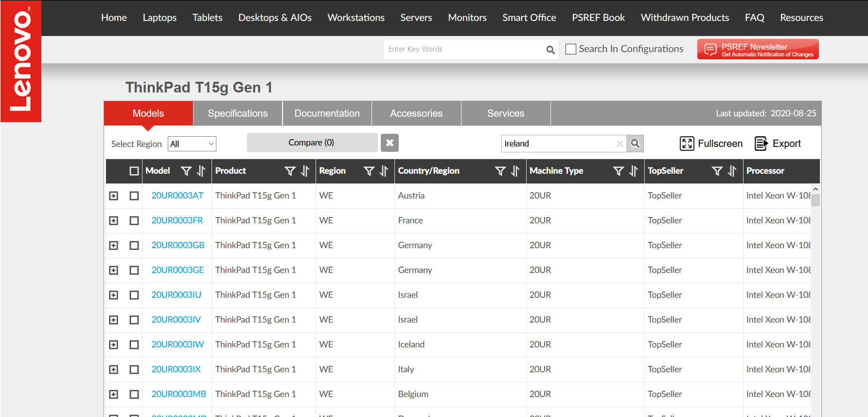Open the Select Region dropdown
868x417 pixels.
click(x=192, y=144)
